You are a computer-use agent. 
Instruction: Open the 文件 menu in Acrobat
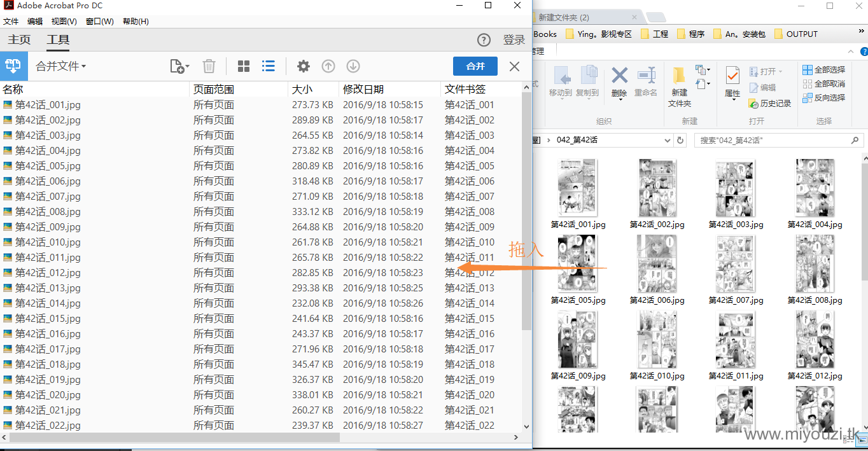pos(11,21)
